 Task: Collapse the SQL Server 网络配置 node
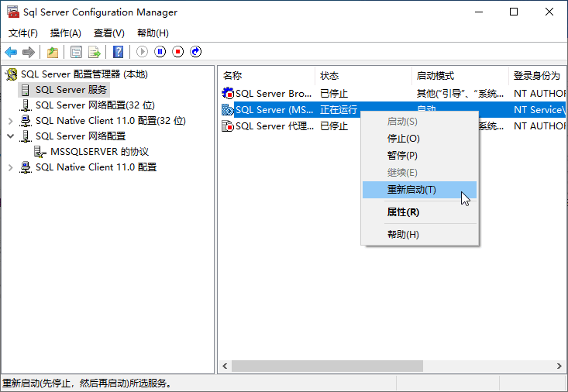pyautogui.click(x=11, y=136)
